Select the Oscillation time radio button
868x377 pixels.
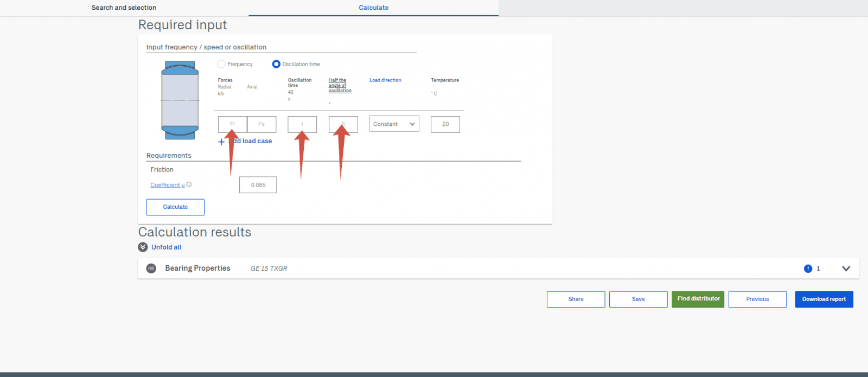pyautogui.click(x=276, y=64)
